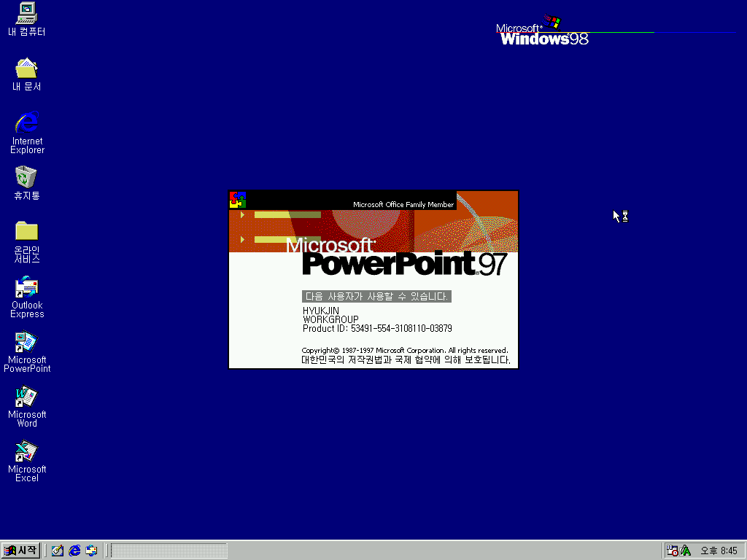
Task: Click the PowerPoint 97 title on splash screen
Action: pyautogui.click(x=405, y=263)
